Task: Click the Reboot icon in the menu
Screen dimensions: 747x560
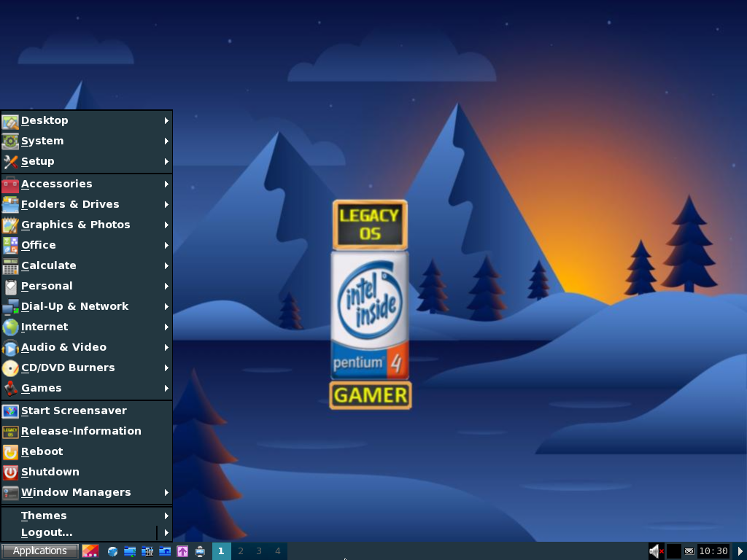Action: click(x=10, y=452)
